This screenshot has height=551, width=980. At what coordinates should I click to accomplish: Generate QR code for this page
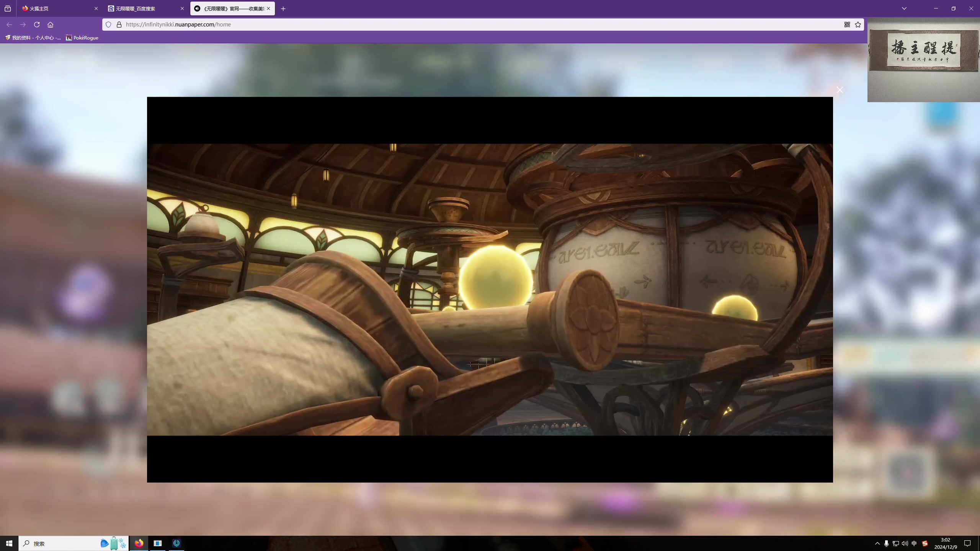point(847,24)
